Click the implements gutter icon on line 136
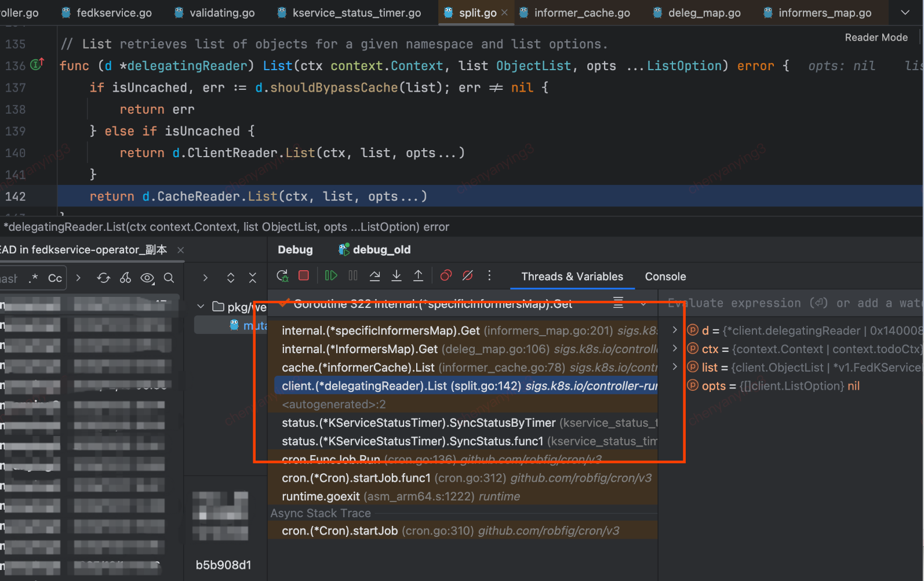This screenshot has height=581, width=924. pyautogui.click(x=37, y=64)
